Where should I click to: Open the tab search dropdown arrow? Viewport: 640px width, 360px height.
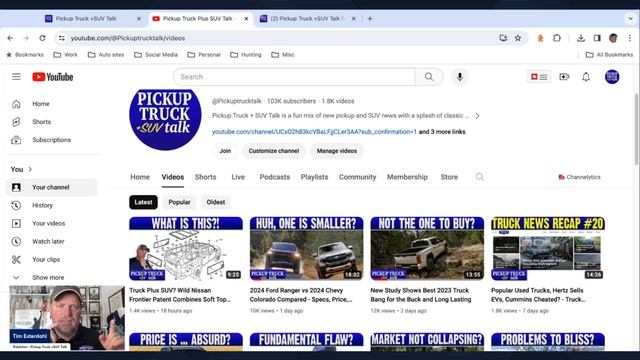pos(630,18)
